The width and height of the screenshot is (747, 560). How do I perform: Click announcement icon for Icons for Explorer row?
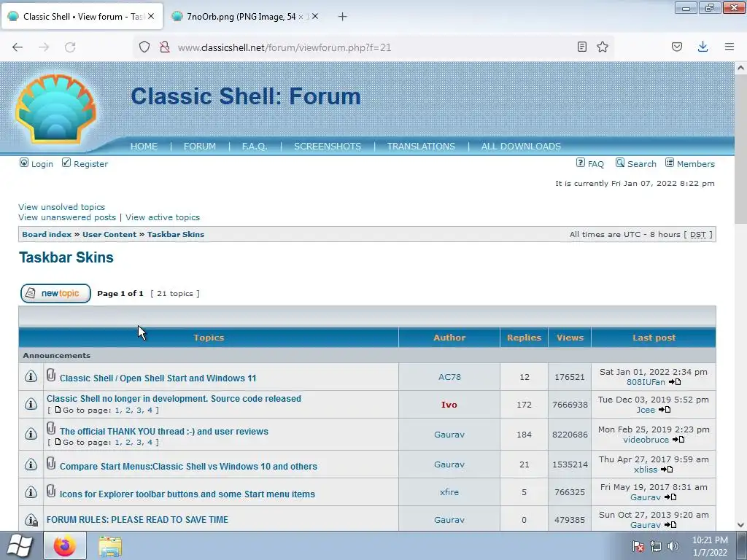coord(31,492)
